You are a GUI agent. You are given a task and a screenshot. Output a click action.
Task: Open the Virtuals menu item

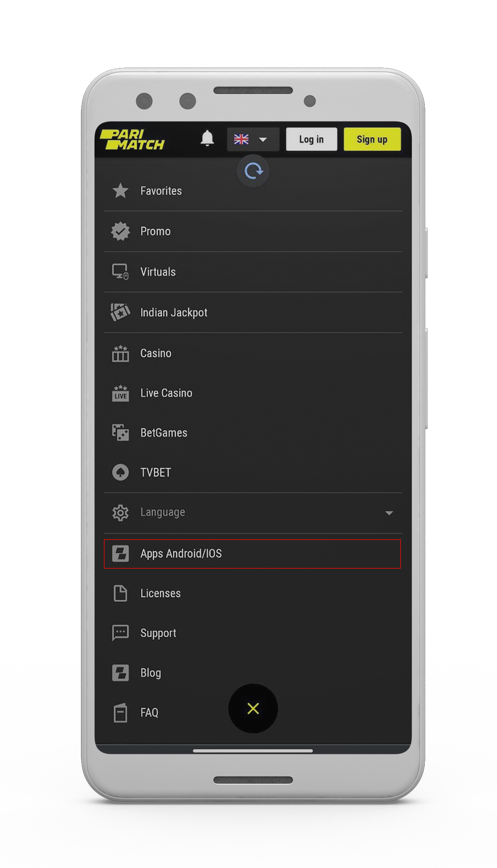(x=253, y=272)
